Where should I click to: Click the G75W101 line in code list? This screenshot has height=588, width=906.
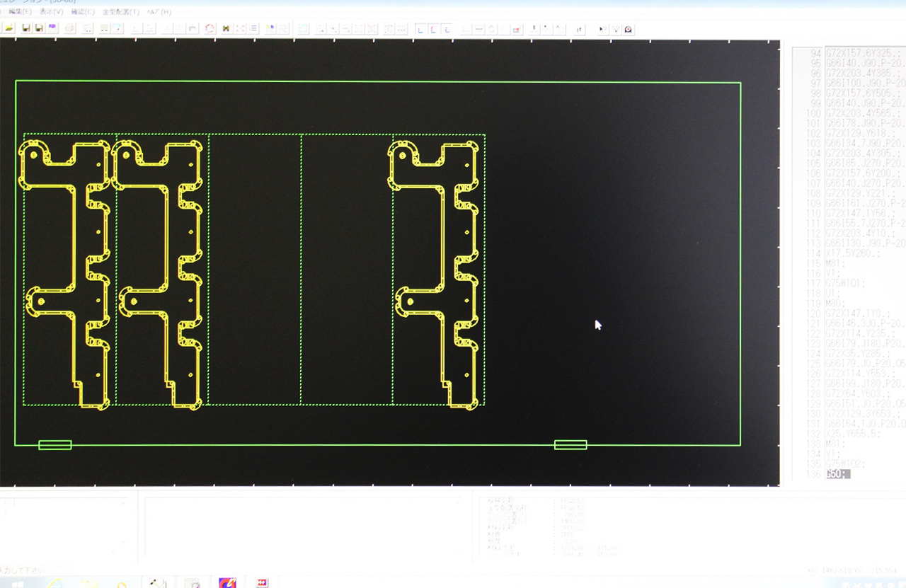pos(847,283)
